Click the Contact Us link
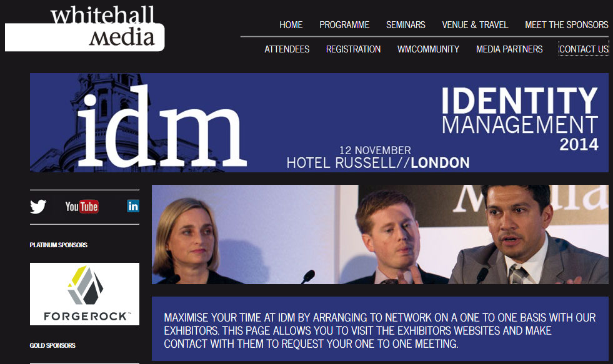Image resolution: width=613 pixels, height=364 pixels. [x=584, y=49]
